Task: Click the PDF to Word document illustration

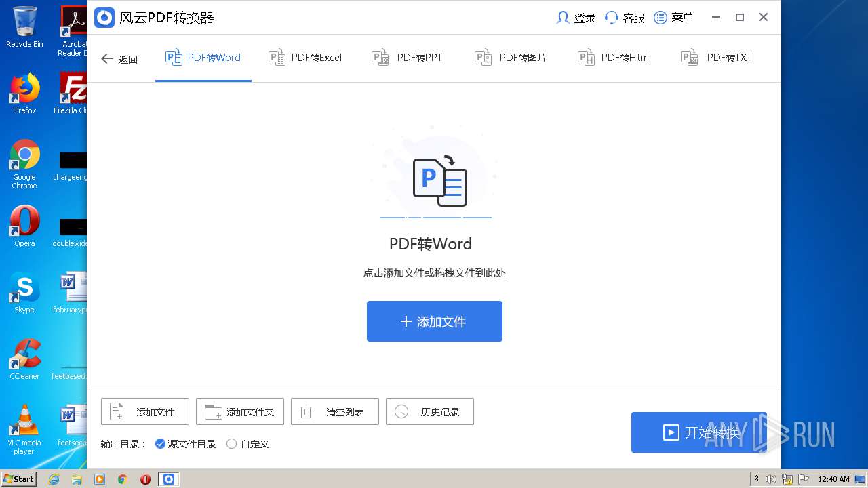Action: [439, 181]
